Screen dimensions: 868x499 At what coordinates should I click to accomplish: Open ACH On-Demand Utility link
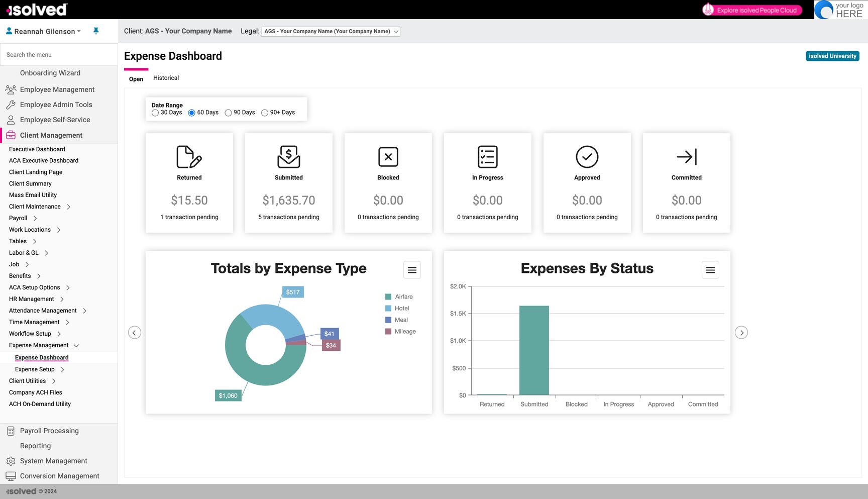(40, 404)
